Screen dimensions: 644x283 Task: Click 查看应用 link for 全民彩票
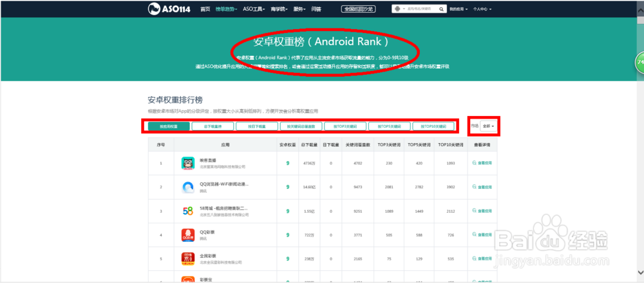(482, 259)
